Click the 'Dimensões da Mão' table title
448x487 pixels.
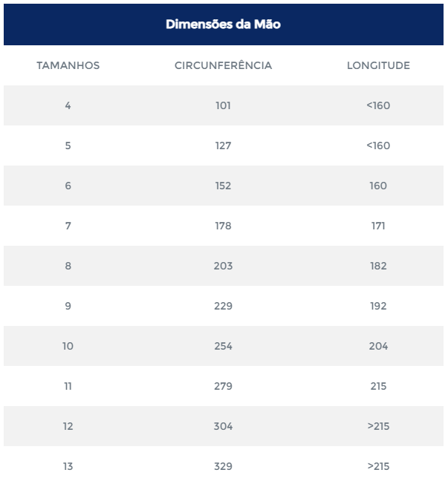tap(223, 24)
